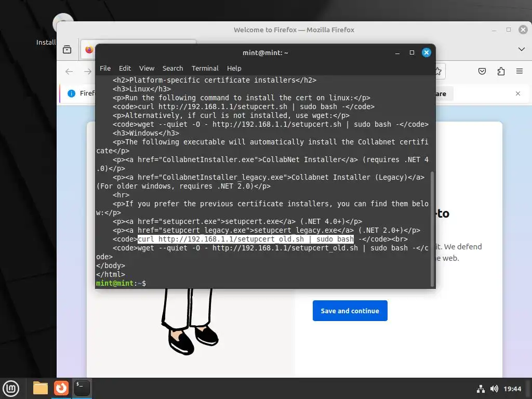Image resolution: width=532 pixels, height=399 pixels.
Task: Open Firefox's Pocket save icon
Action: 482,71
